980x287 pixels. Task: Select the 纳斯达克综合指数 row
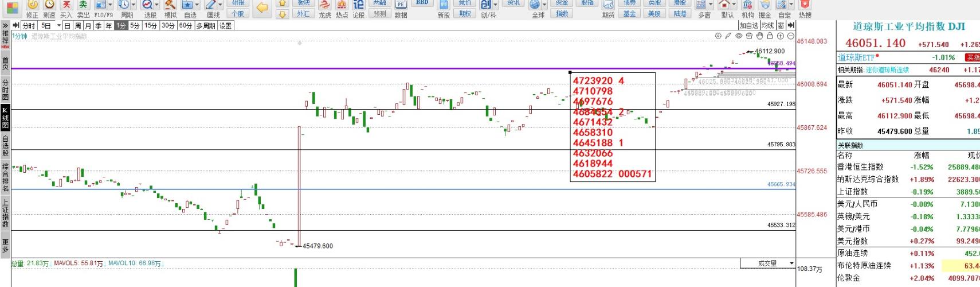tap(908, 179)
